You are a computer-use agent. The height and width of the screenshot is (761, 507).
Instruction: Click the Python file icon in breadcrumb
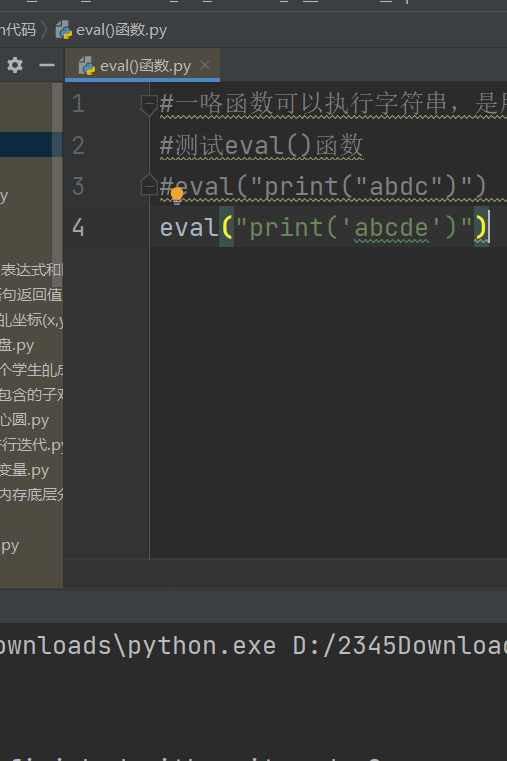pos(64,30)
